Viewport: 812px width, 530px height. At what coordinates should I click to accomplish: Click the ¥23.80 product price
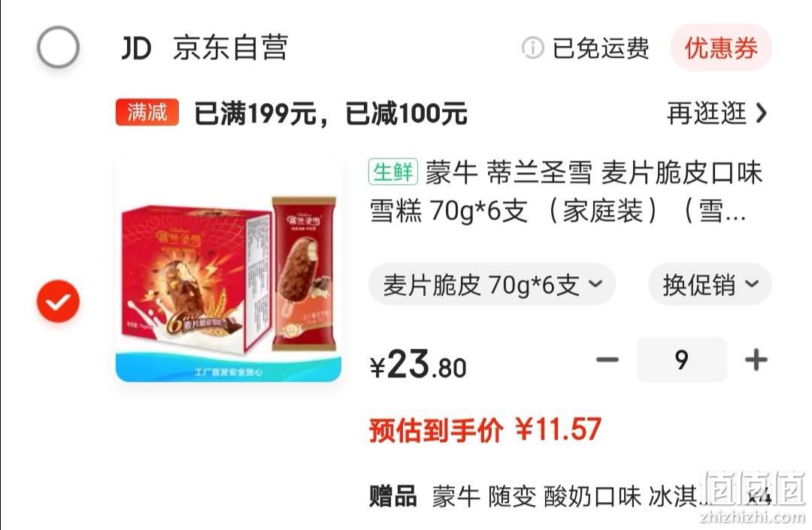pos(418,365)
